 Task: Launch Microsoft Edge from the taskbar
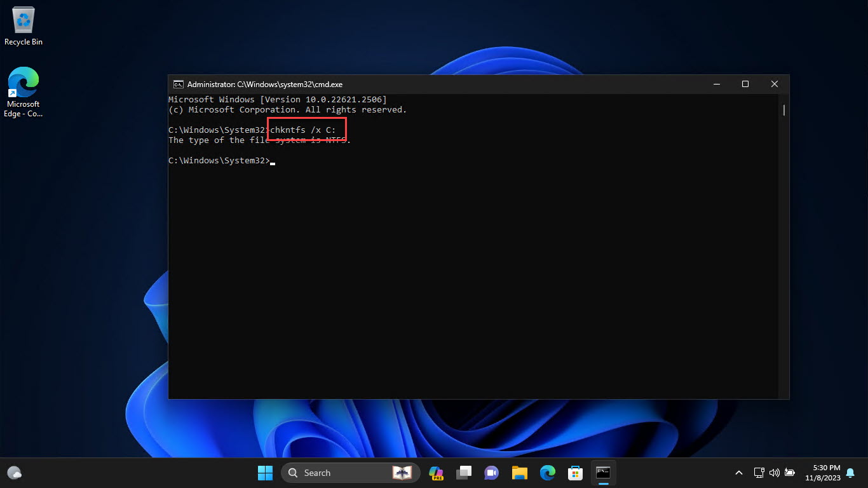click(x=548, y=473)
